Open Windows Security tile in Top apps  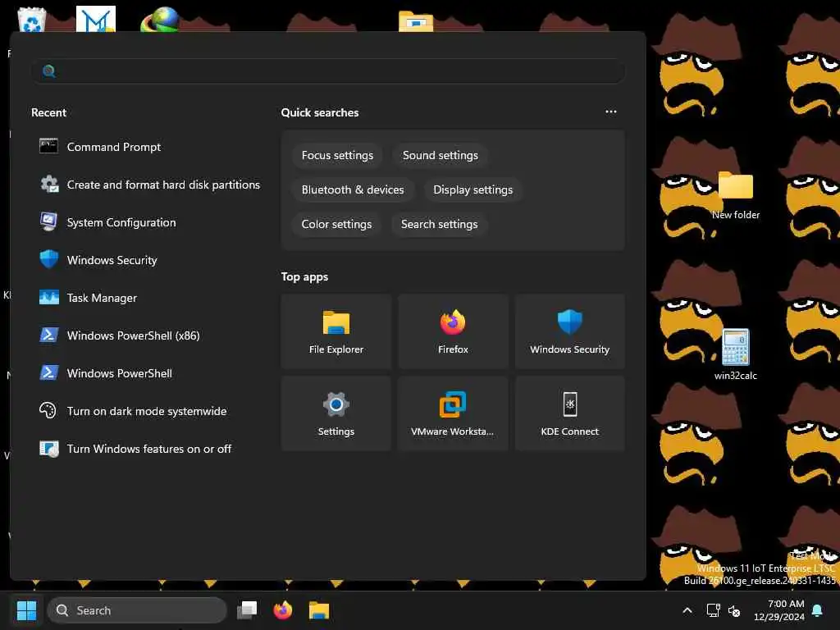[x=569, y=331]
